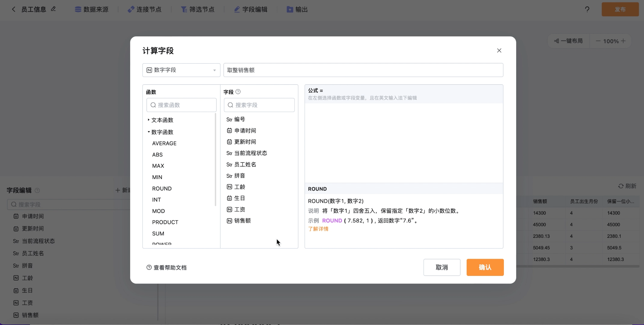Open the 数据来源 toolbar item
Viewport: 644px width, 325px height.
click(x=91, y=9)
